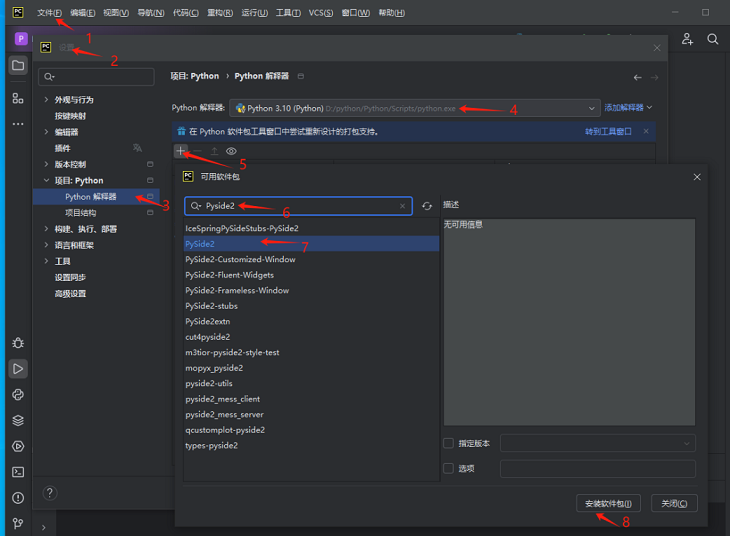Click the reload package list icon

click(426, 206)
